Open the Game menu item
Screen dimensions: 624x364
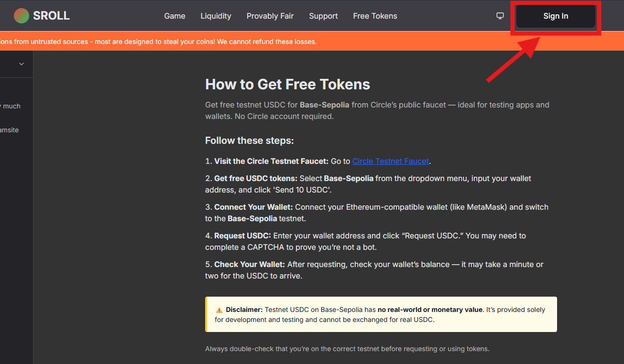[x=175, y=16]
